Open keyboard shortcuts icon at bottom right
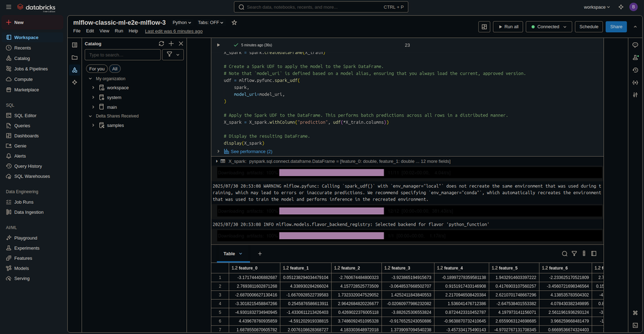Viewport: 644px width, 334px height. pyautogui.click(x=635, y=313)
